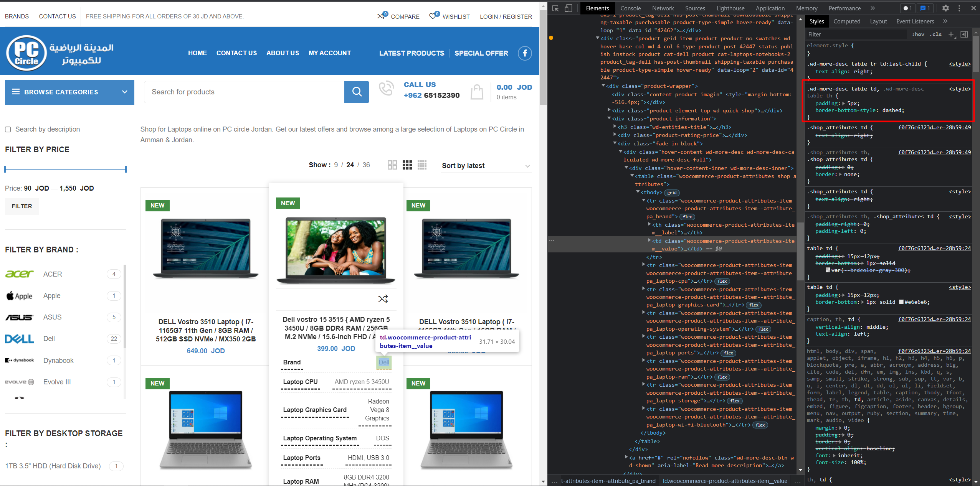
Task: Toggle the device toolbar icon in DevTools
Action: [568, 8]
